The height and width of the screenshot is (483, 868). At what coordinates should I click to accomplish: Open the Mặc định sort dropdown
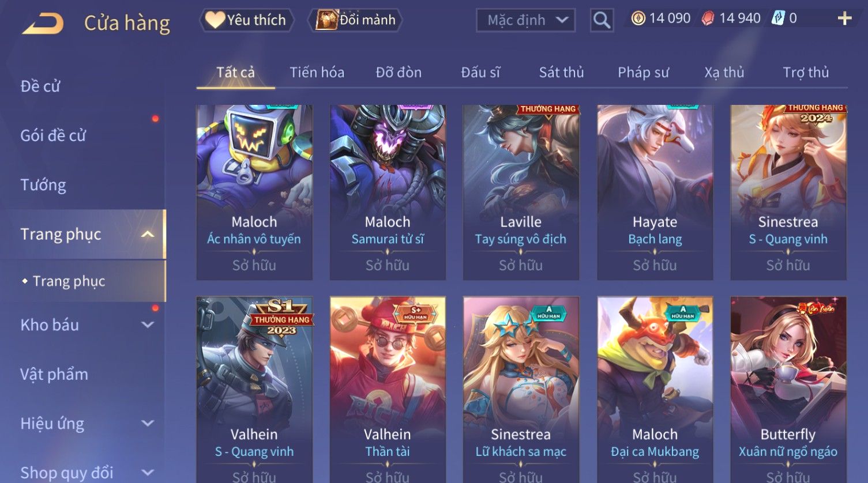coord(525,20)
